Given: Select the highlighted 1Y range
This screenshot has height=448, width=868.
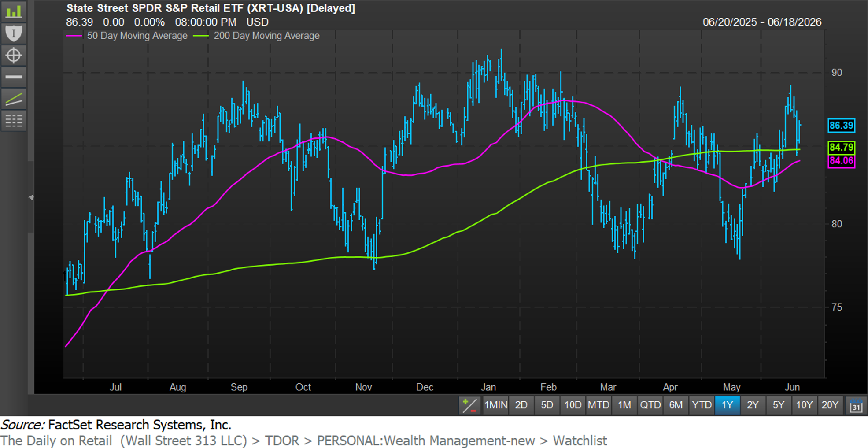Looking at the screenshot, I should (x=727, y=405).
